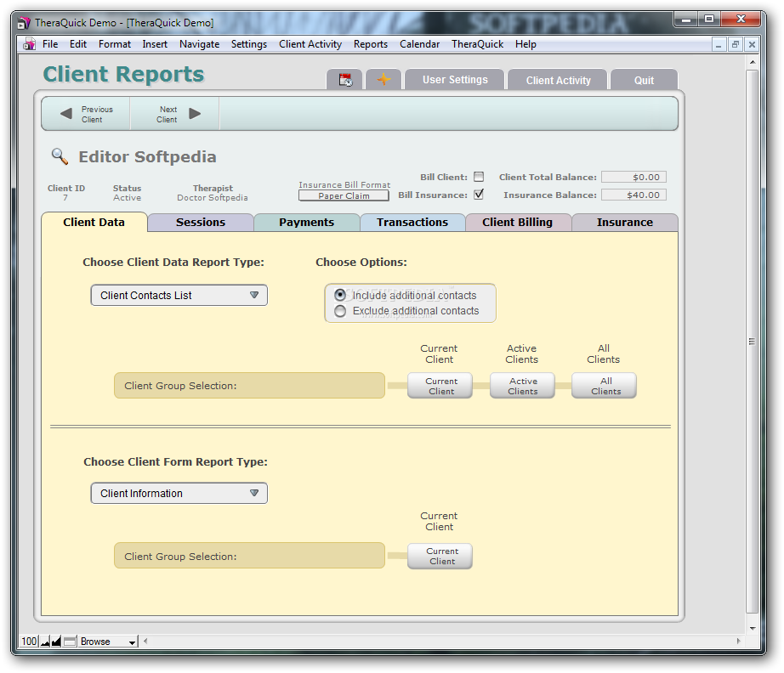784x673 pixels.
Task: Open the Help menu
Action: click(526, 44)
